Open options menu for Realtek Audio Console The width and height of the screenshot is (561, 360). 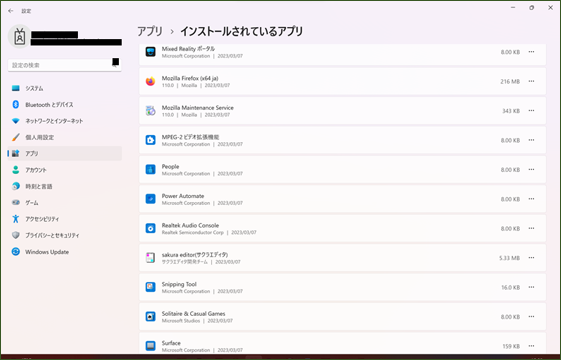pyautogui.click(x=531, y=228)
